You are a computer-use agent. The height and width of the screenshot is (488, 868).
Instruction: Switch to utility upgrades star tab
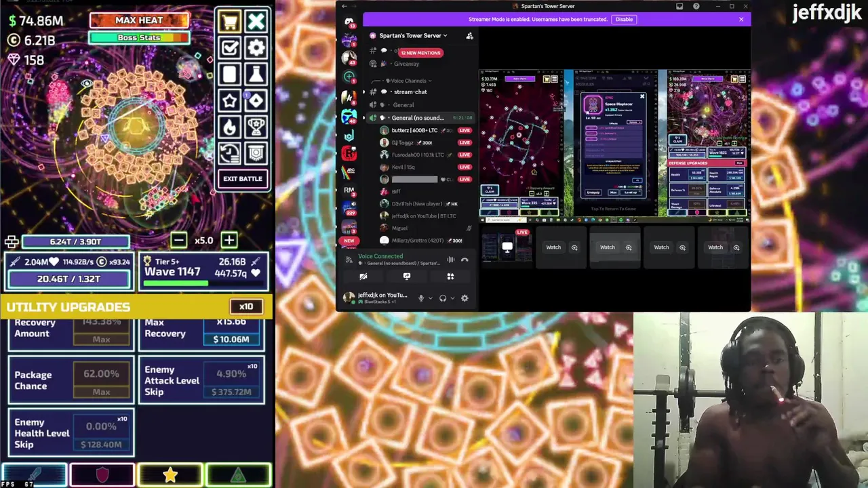coord(170,476)
